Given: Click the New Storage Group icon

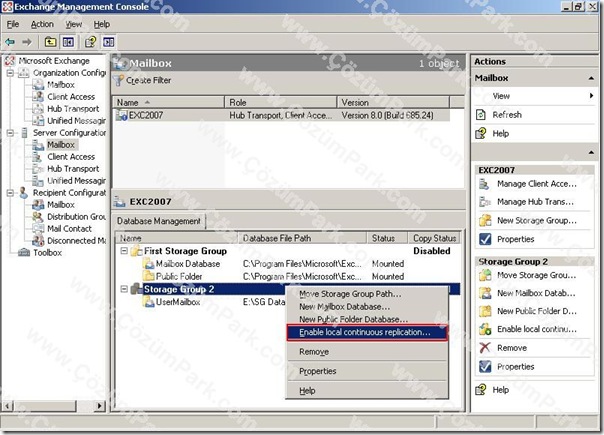Looking at the screenshot, I should pos(485,220).
